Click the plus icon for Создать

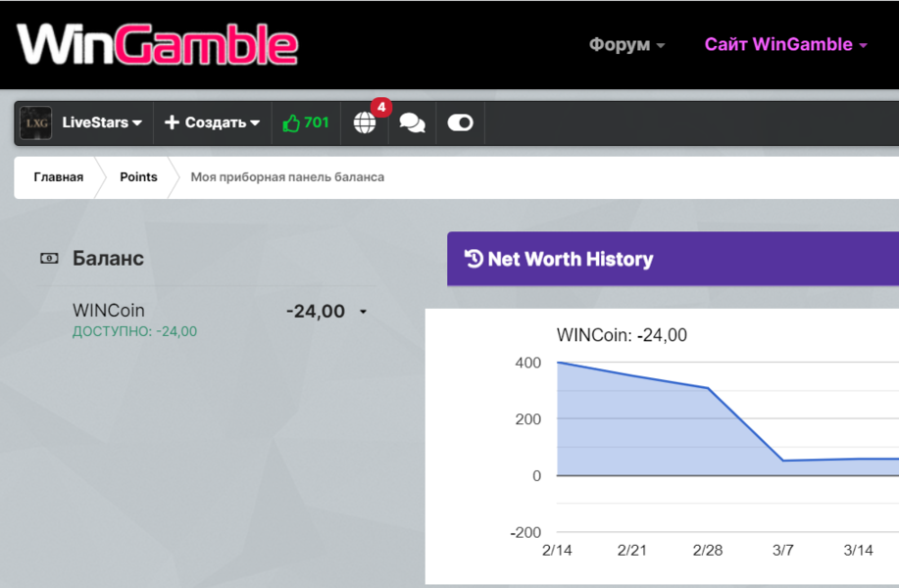(172, 122)
